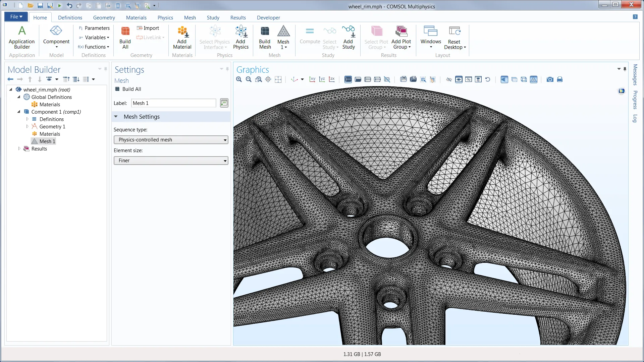Screen dimensions: 644x362
Task: Click the Add Study ribbon icon
Action: 348,38
